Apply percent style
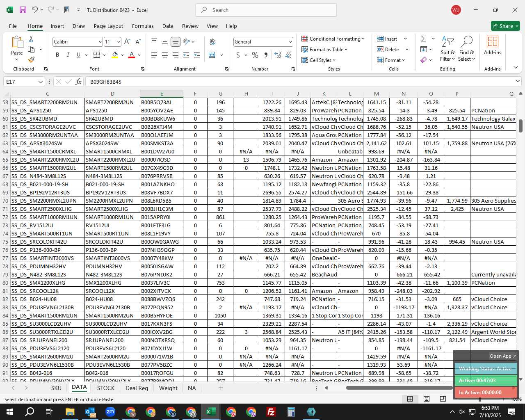 click(x=255, y=55)
